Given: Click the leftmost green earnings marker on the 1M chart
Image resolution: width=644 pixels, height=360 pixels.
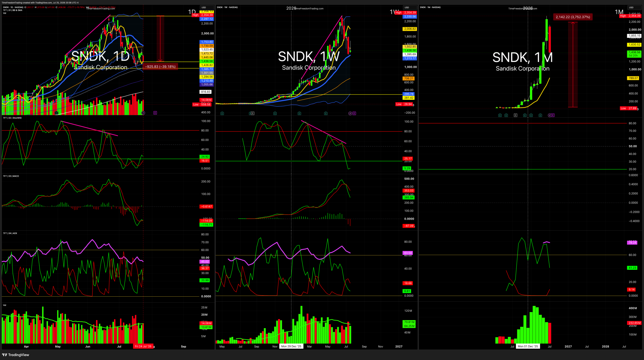Looking at the screenshot, I should click(500, 115).
